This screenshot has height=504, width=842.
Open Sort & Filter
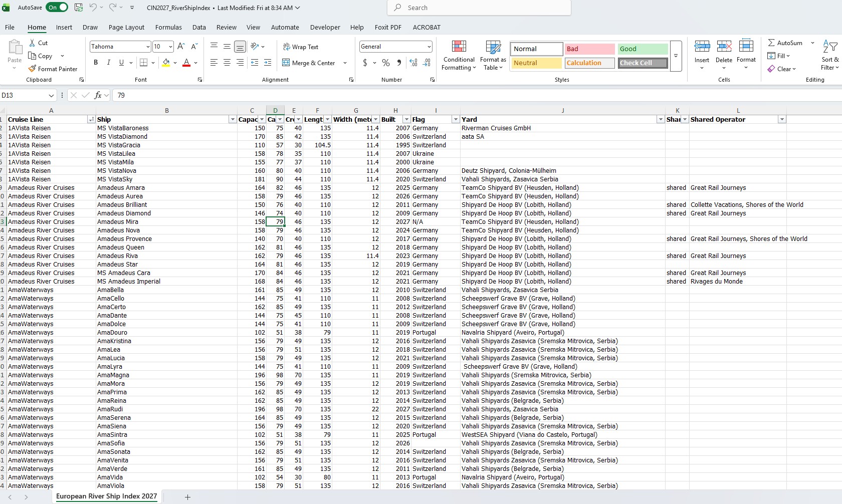(830, 55)
